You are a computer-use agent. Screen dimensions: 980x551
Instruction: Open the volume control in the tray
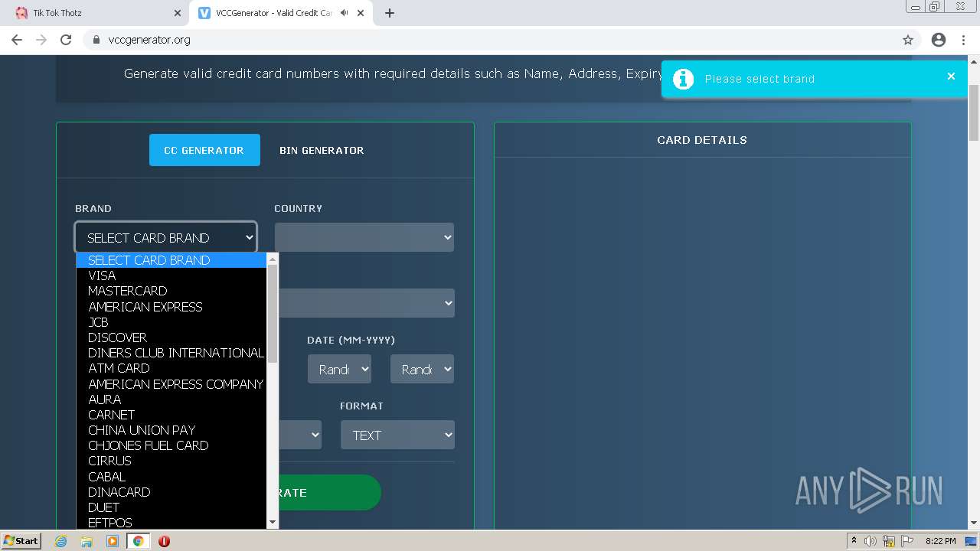[871, 541]
